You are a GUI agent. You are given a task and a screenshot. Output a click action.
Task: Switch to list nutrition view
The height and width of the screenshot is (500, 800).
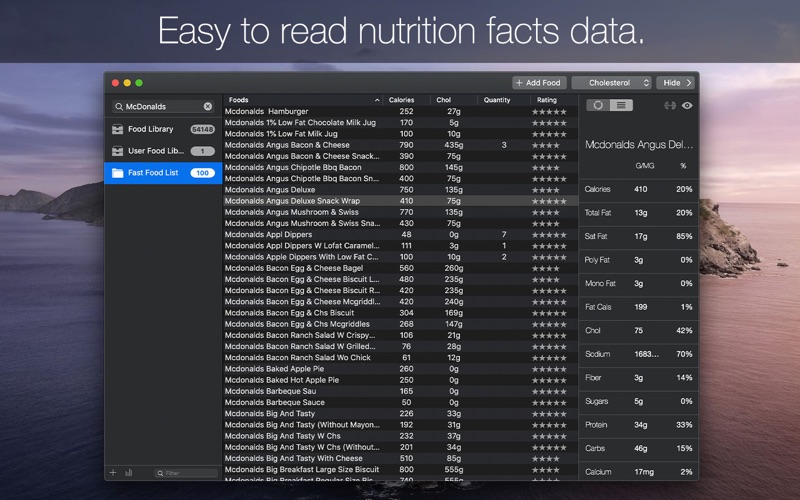point(621,105)
